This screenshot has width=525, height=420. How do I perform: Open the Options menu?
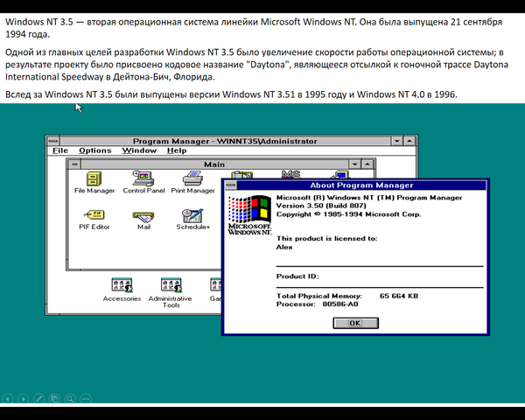(94, 150)
